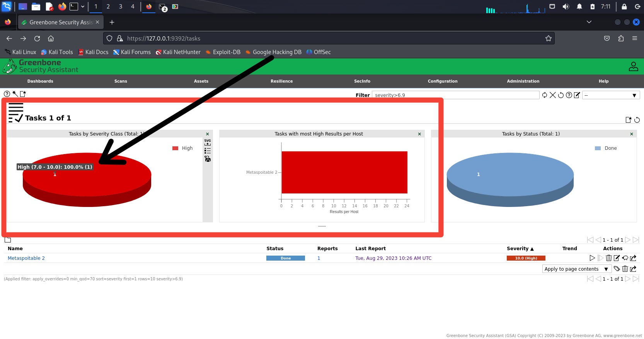The height and width of the screenshot is (339, 644).
Task: Click the 10.0 (High) severity bar
Action: click(x=526, y=258)
